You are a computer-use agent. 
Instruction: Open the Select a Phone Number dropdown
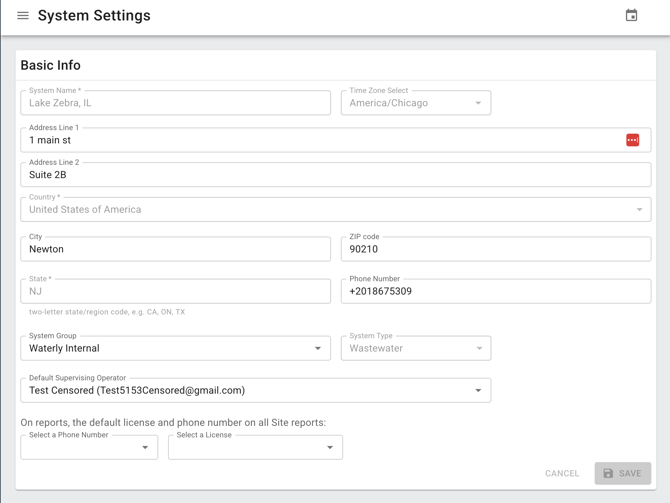coord(89,447)
